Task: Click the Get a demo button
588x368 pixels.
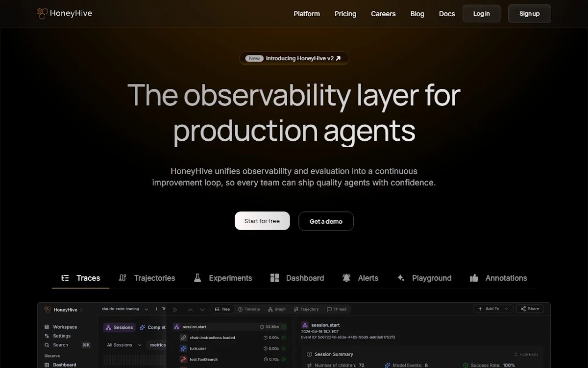Action: click(x=326, y=221)
